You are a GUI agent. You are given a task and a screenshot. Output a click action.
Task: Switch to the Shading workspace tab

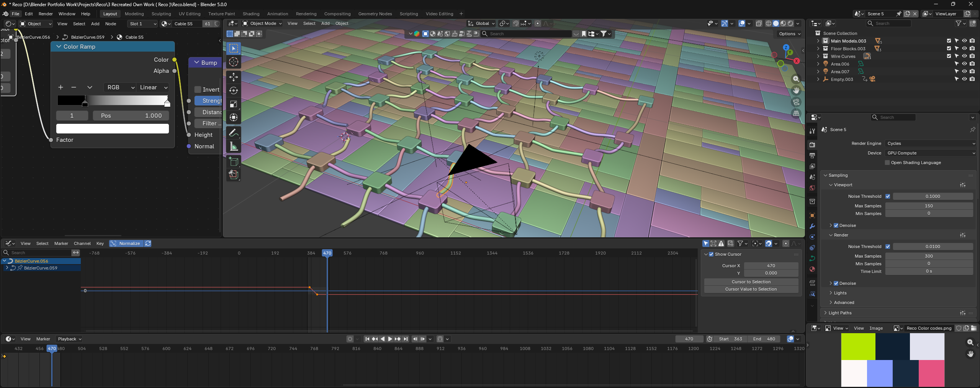pyautogui.click(x=251, y=14)
